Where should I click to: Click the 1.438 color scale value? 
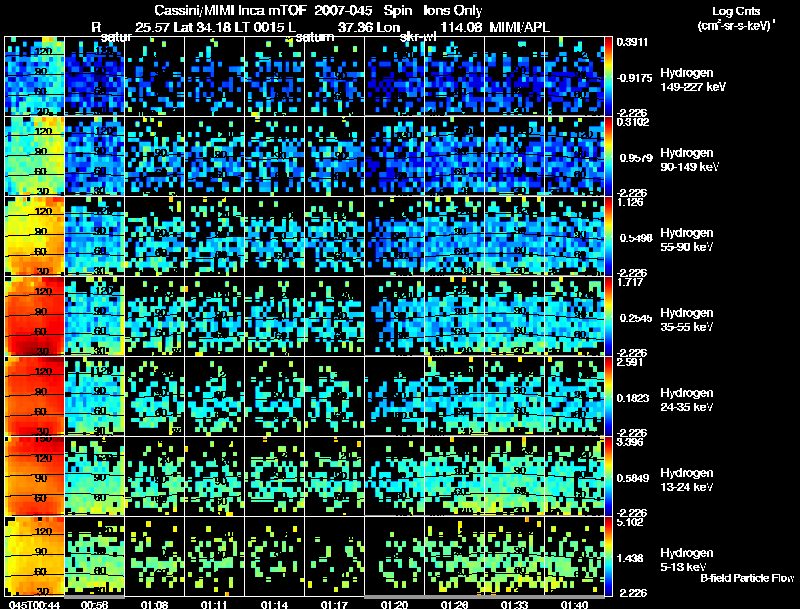pyautogui.click(x=630, y=559)
